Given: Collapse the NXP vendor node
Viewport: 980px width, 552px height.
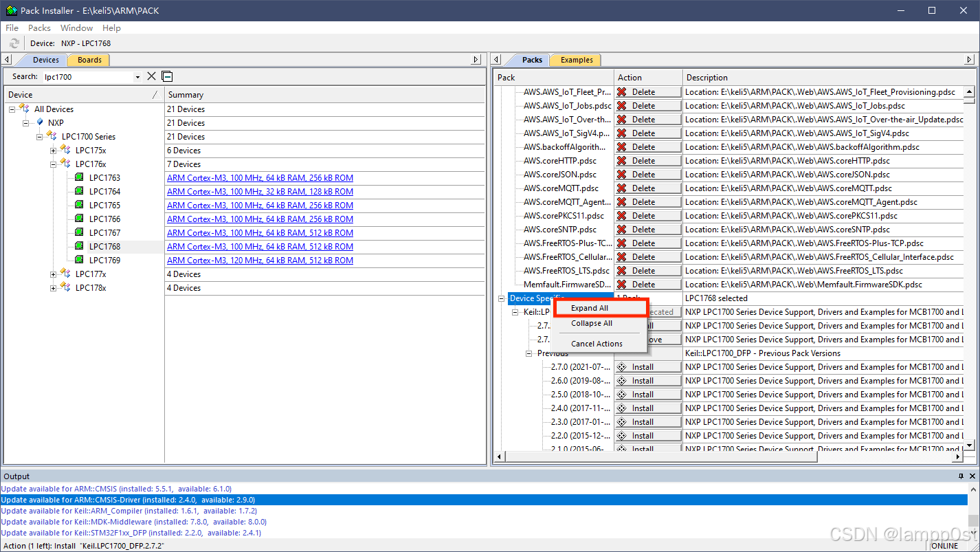Looking at the screenshot, I should click(x=25, y=123).
